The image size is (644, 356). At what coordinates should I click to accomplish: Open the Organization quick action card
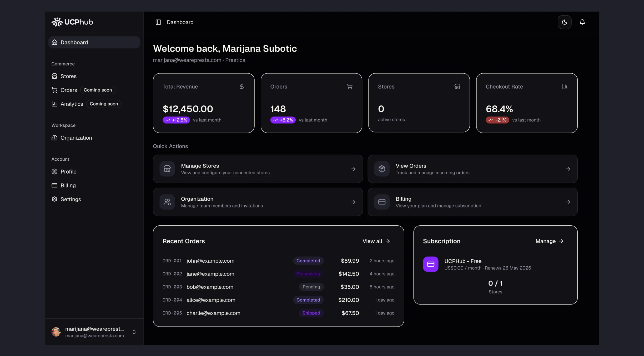coord(258,202)
